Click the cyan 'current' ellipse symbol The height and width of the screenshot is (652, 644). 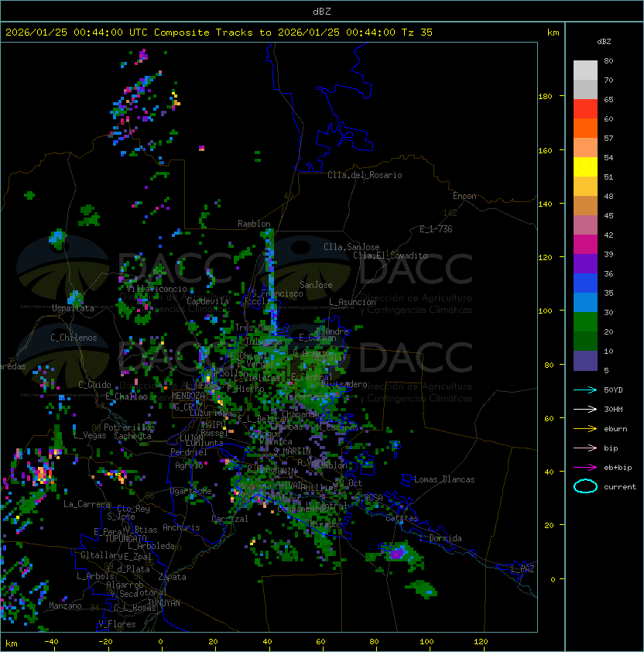[x=585, y=486]
